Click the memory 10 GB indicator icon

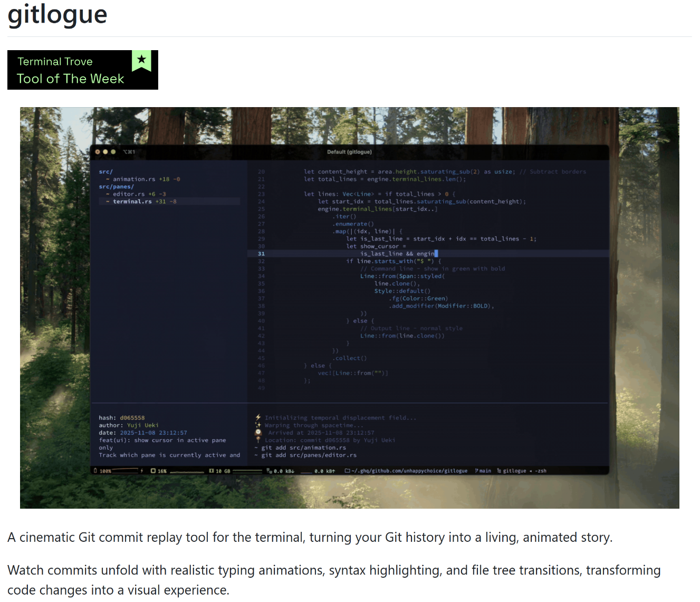pos(211,471)
